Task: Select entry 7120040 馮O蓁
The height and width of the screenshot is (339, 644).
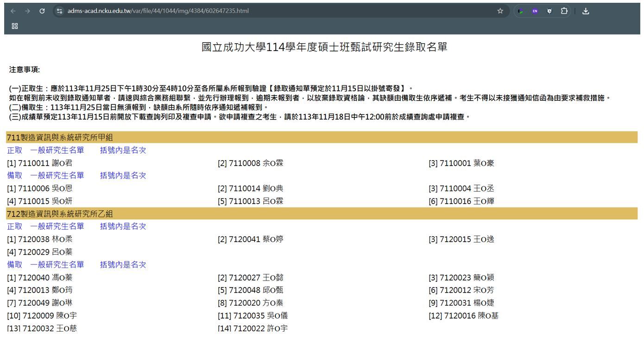Action: point(39,278)
